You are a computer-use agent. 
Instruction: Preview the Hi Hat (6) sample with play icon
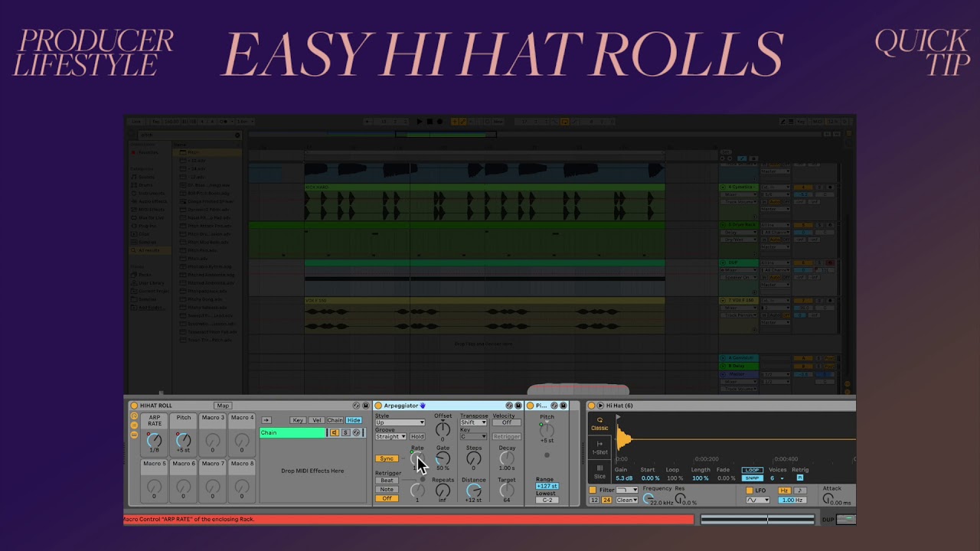coord(600,406)
